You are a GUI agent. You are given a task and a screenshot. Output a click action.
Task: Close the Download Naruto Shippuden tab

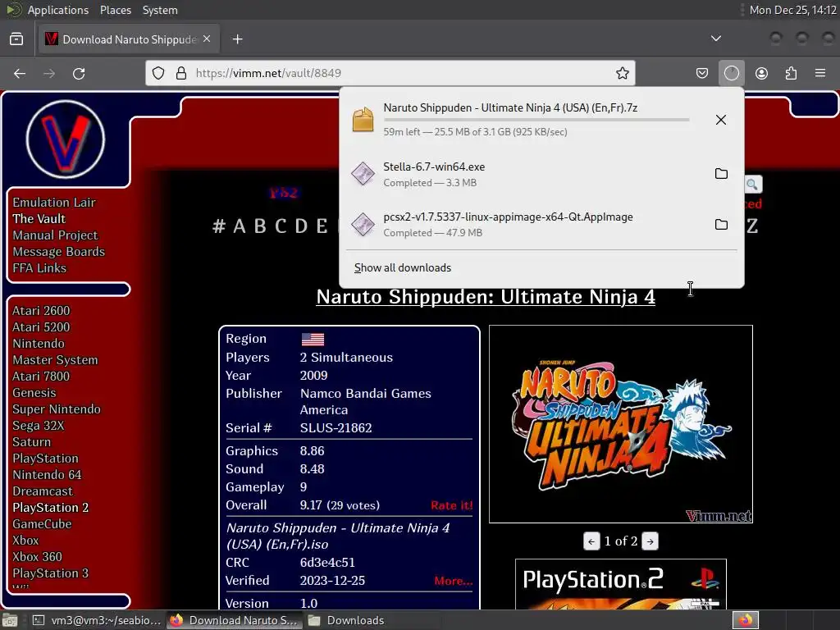(x=207, y=39)
